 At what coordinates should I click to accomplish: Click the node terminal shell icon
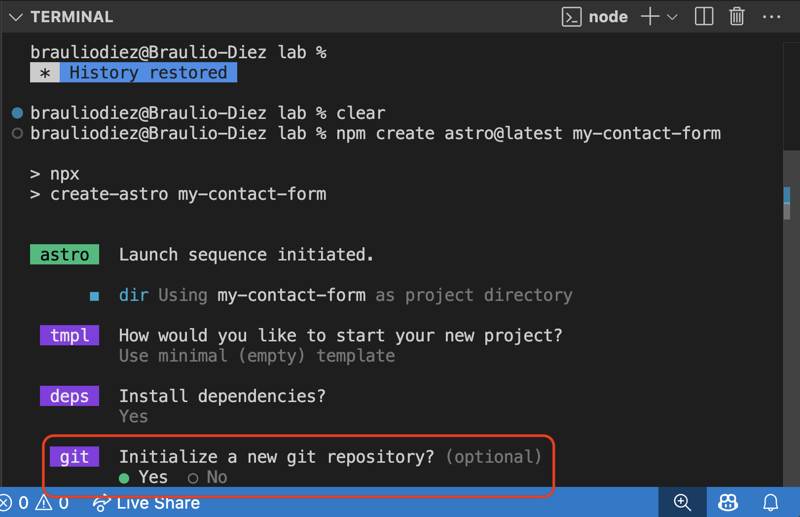572,17
